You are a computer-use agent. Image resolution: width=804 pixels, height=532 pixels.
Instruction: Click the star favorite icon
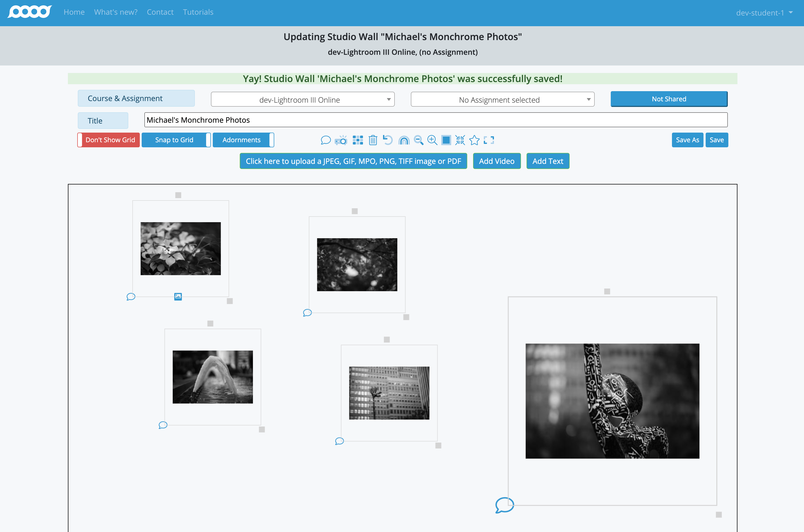pyautogui.click(x=474, y=140)
